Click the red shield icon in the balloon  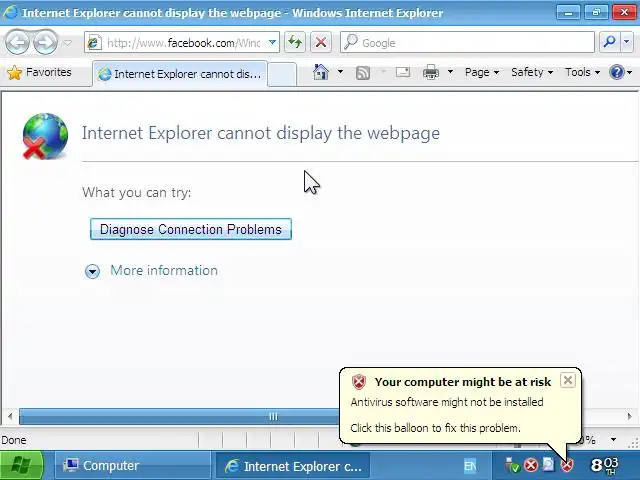point(359,382)
